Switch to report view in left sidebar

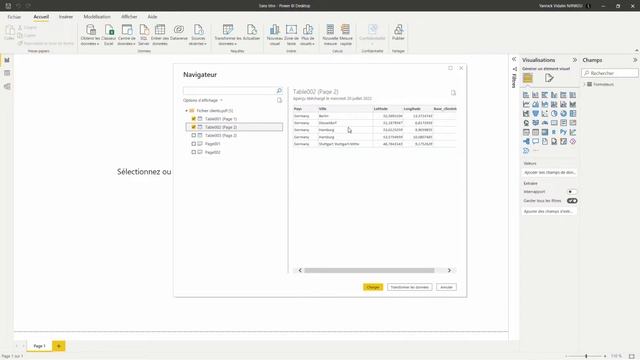[x=7, y=60]
